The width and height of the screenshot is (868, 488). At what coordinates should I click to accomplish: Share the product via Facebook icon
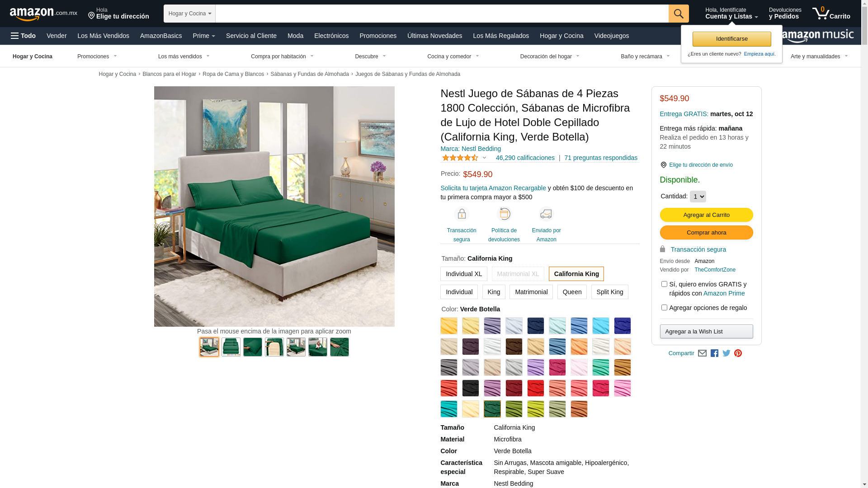tap(714, 353)
